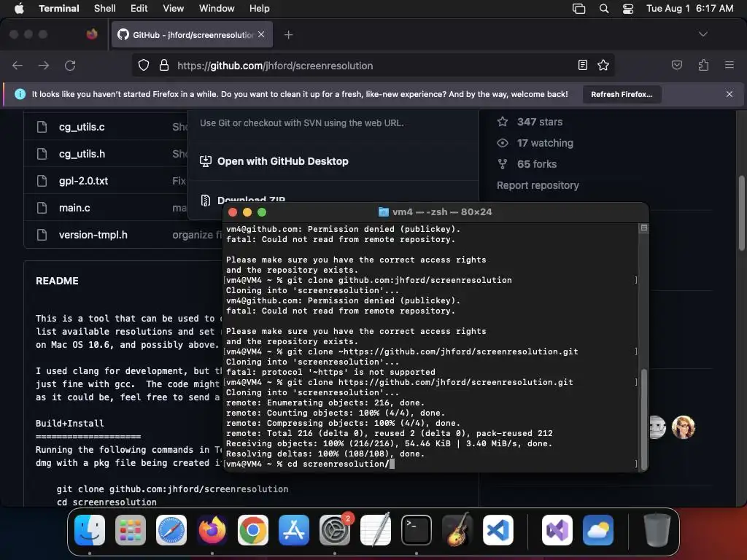This screenshot has width=747, height=560.
Task: Open Stage Manager icon in menu bar
Action: tap(578, 9)
